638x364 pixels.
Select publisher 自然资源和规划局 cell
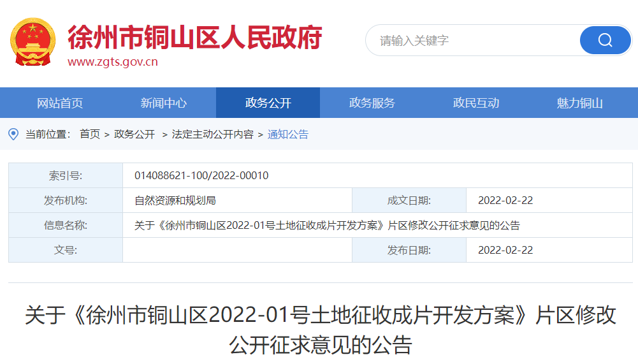pos(237,200)
